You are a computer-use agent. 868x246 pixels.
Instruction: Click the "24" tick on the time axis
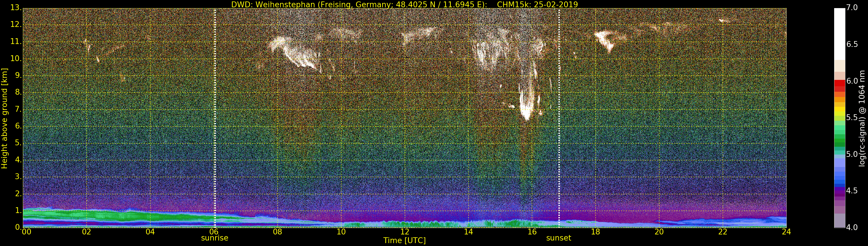(x=786, y=232)
